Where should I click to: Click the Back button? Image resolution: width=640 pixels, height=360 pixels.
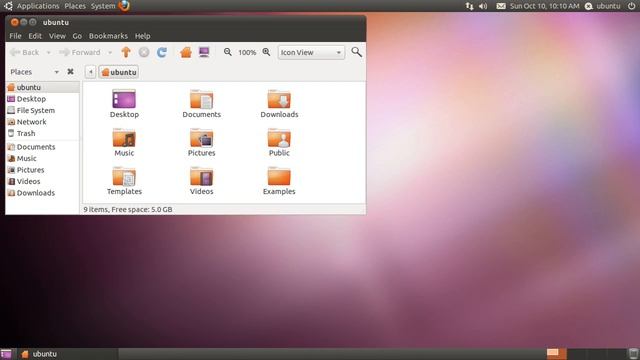point(25,52)
